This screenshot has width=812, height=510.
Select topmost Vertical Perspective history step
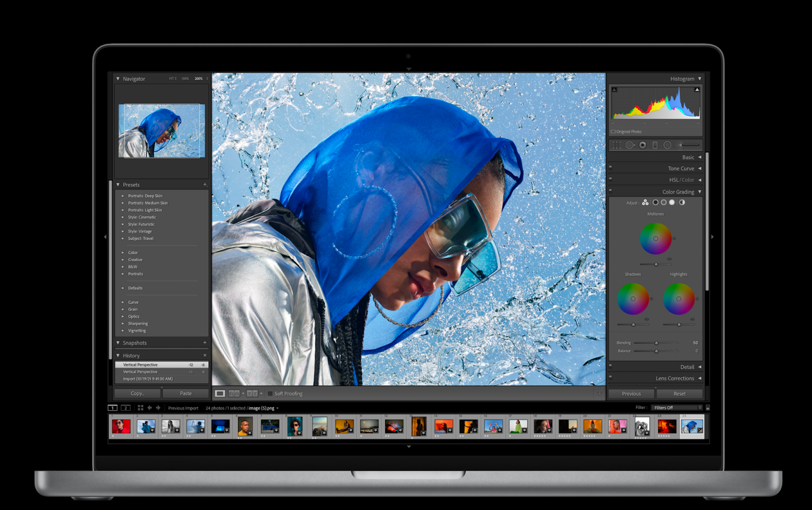pos(161,365)
